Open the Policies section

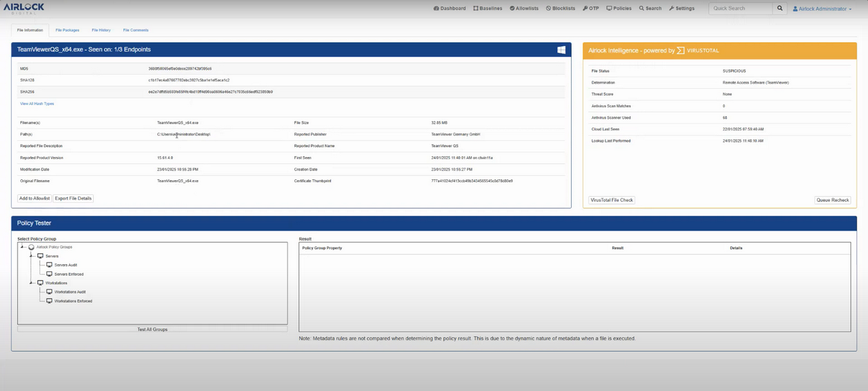[618, 8]
